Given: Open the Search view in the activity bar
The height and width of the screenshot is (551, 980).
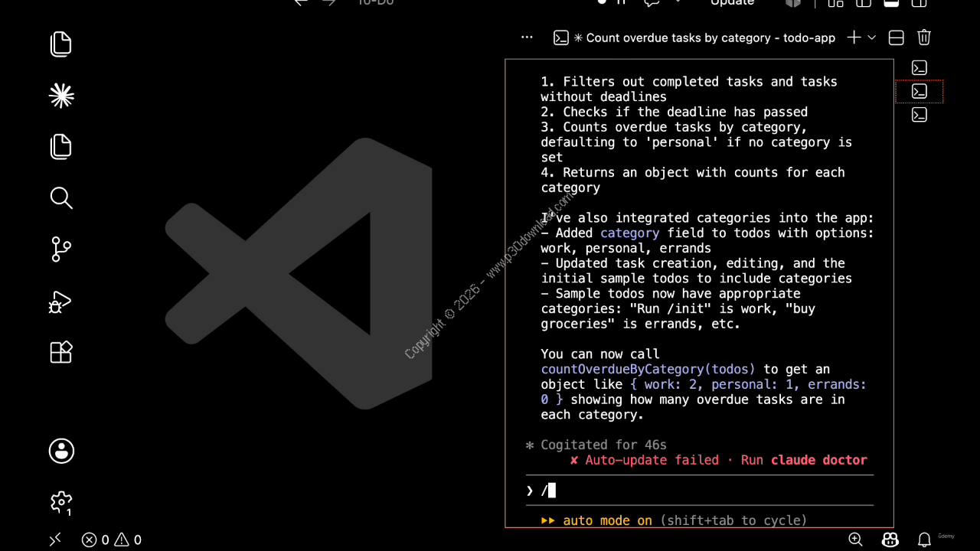Looking at the screenshot, I should coord(61,198).
